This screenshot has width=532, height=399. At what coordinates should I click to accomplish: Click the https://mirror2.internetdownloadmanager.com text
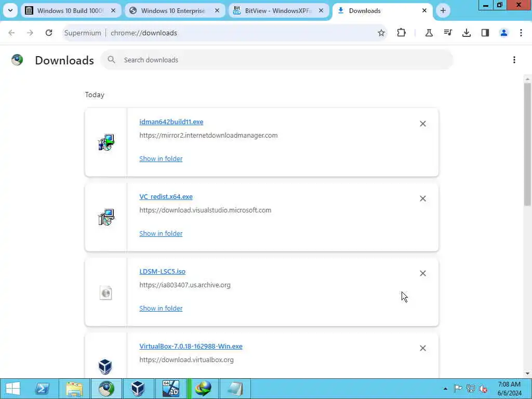(x=208, y=136)
